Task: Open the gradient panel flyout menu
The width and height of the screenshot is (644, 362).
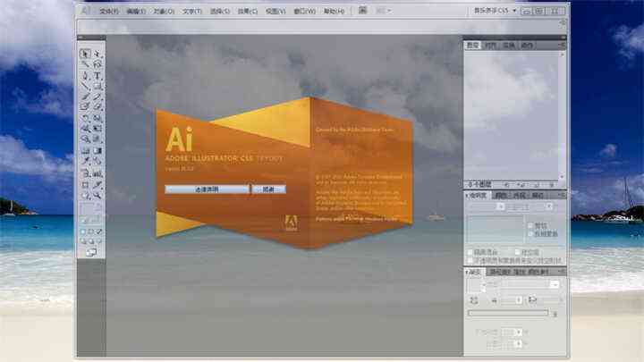Action: click(x=562, y=272)
